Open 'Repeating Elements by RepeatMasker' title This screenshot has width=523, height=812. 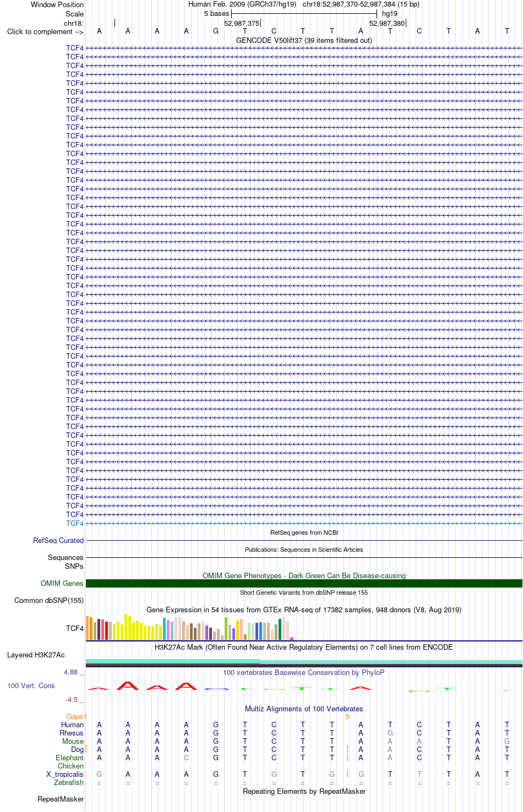(304, 791)
